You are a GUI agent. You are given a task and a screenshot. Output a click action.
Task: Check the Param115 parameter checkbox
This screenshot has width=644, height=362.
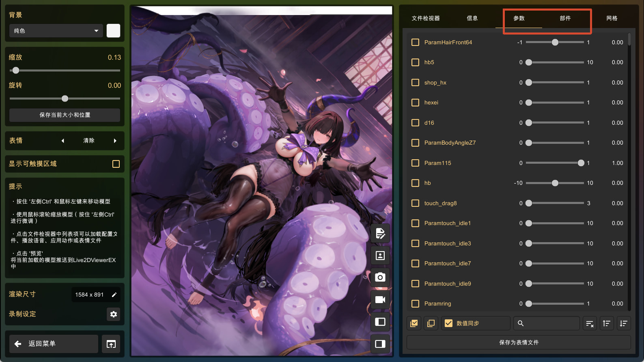coord(415,163)
